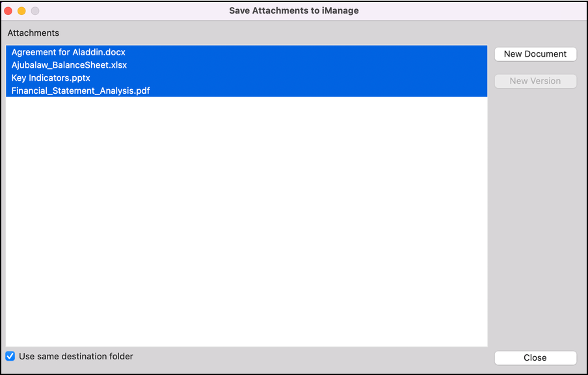Viewport: 588px width, 375px height.
Task: Click the Attachments section label
Action: tap(33, 33)
